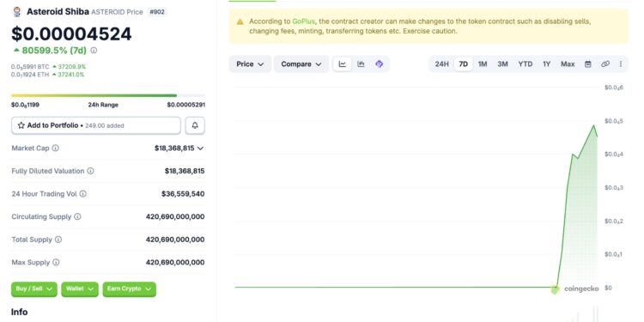Image resolution: width=644 pixels, height=322 pixels.
Task: Click the $18,368,815 Fully Diluted Valuation value
Action: pos(185,171)
